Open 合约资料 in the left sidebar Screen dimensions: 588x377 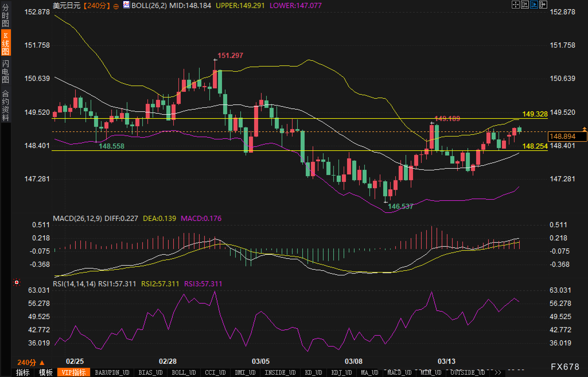point(5,105)
